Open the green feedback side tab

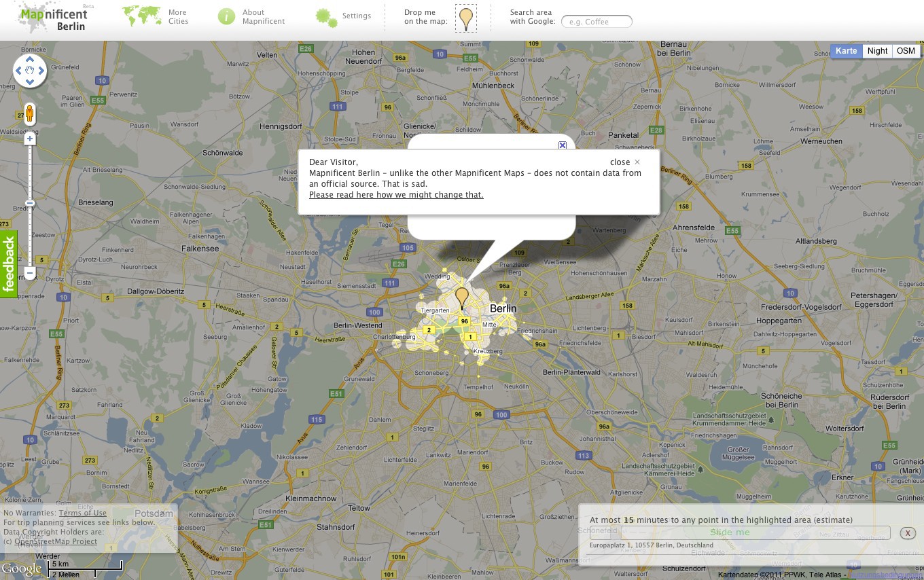[x=9, y=264]
